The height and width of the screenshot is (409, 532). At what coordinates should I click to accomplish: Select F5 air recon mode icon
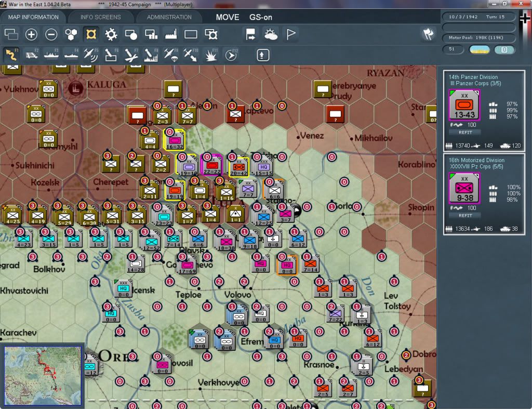[x=91, y=55]
